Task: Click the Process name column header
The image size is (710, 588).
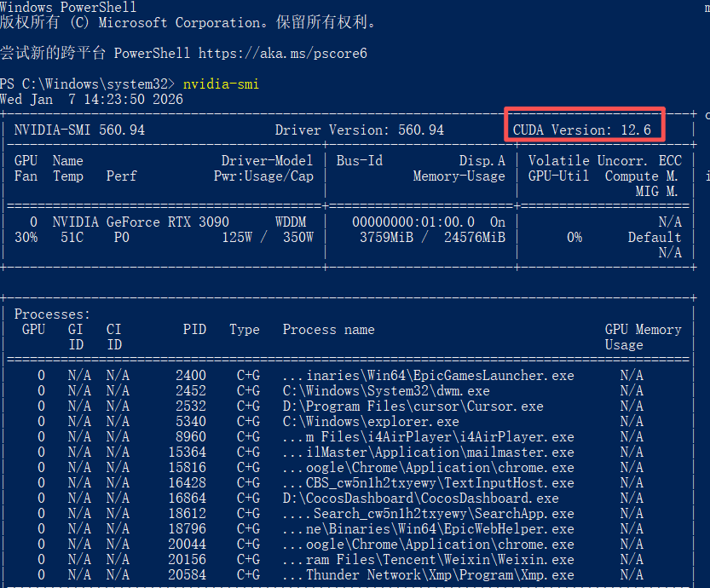Action: pyautogui.click(x=329, y=330)
